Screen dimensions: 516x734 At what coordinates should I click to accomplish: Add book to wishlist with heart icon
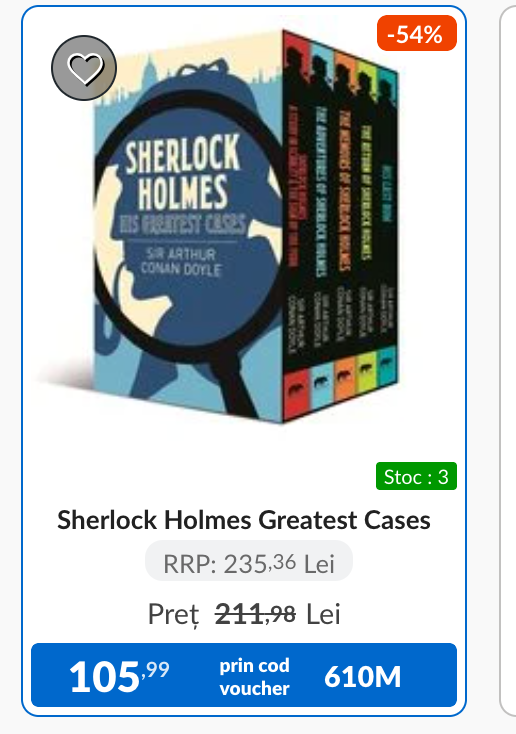click(x=84, y=68)
